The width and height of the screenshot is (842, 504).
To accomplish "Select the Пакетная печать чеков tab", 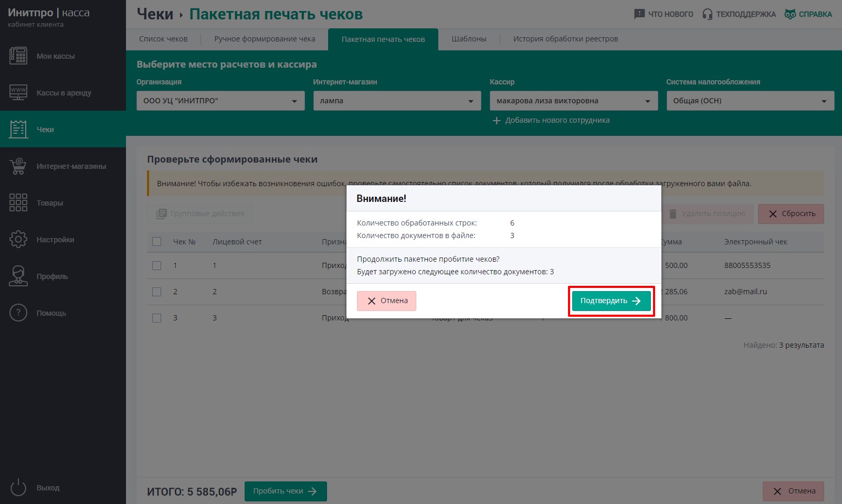I will click(x=383, y=39).
